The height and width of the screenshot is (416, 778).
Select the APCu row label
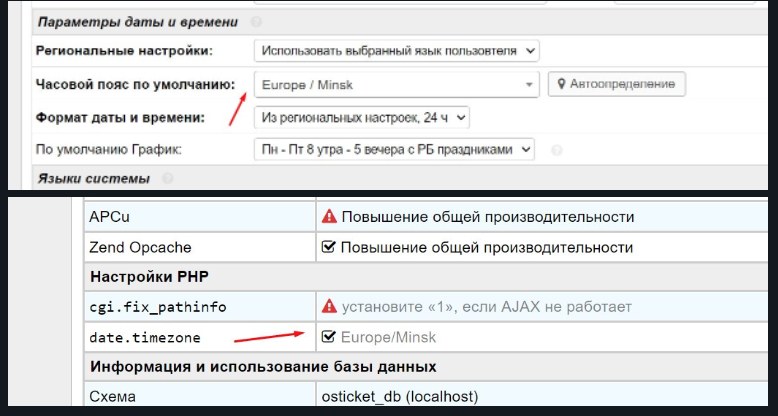(x=109, y=217)
